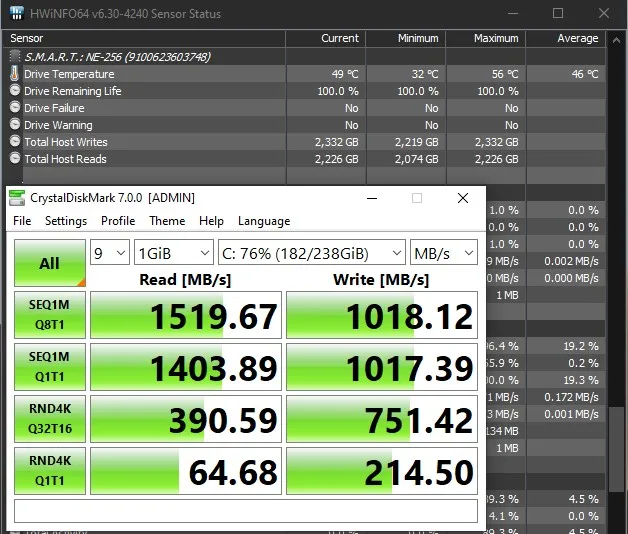
Task: Select the S.M.A.R.T.: NE-256 sensor group row
Action: click(117, 57)
